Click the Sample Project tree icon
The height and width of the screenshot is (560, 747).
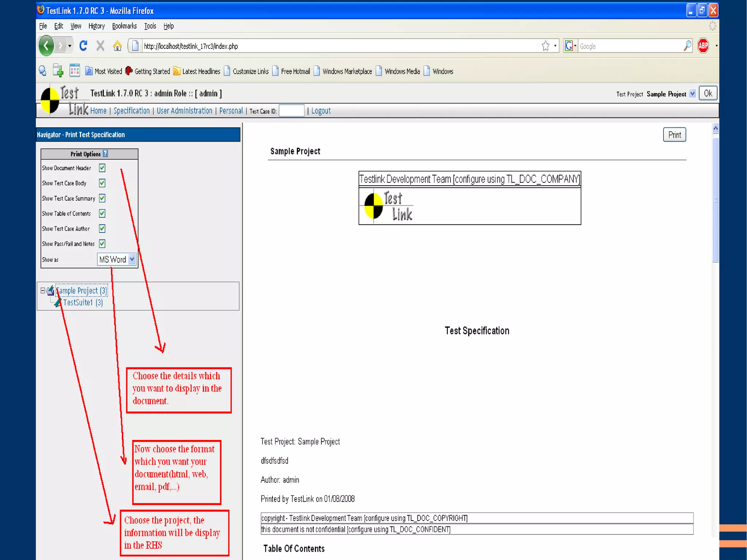click(50, 290)
